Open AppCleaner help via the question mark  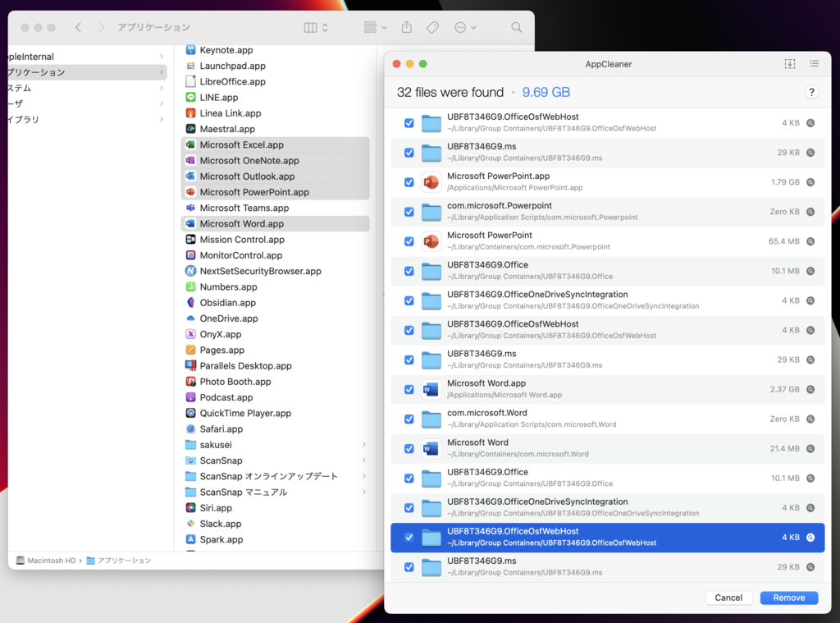(811, 92)
